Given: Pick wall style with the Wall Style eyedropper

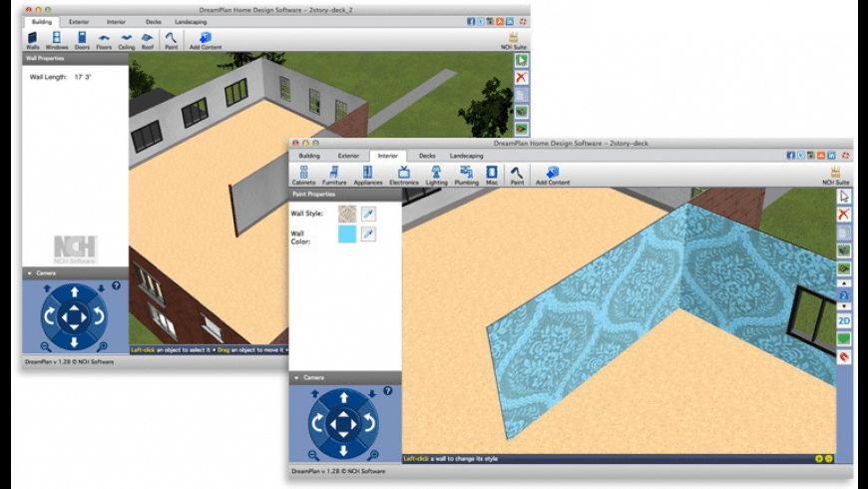Looking at the screenshot, I should pyautogui.click(x=368, y=214).
